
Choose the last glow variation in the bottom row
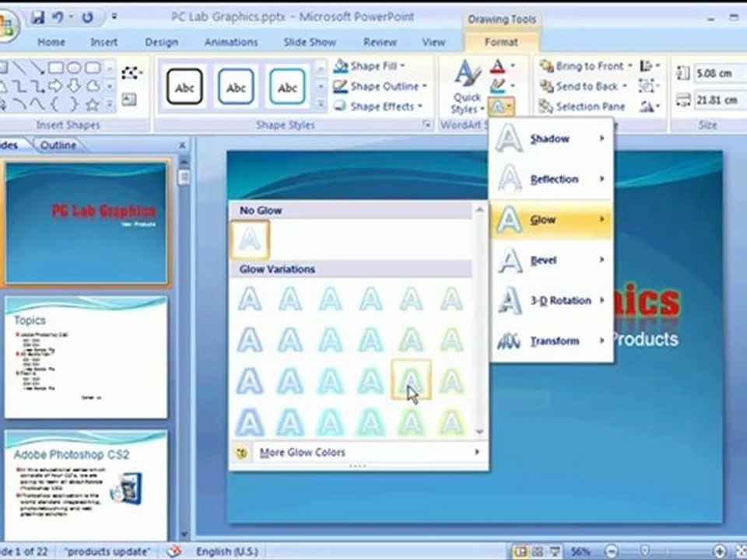pyautogui.click(x=451, y=421)
